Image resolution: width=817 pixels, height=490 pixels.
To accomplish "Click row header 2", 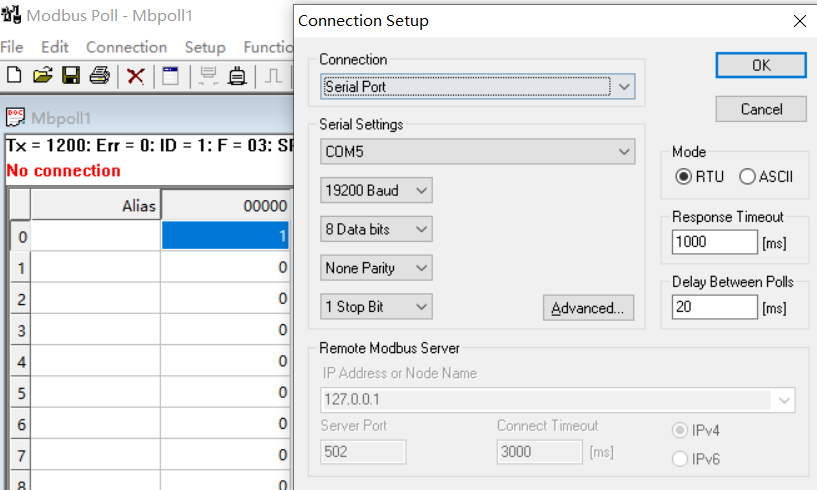I will tap(21, 299).
